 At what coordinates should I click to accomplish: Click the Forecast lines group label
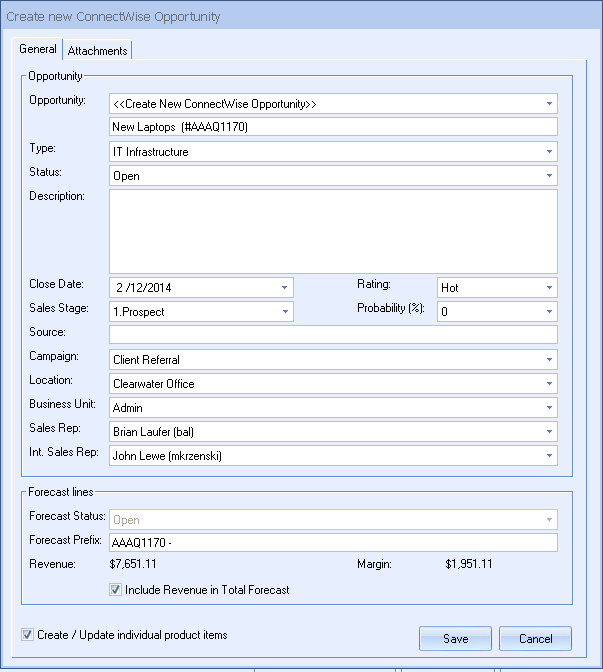point(60,492)
